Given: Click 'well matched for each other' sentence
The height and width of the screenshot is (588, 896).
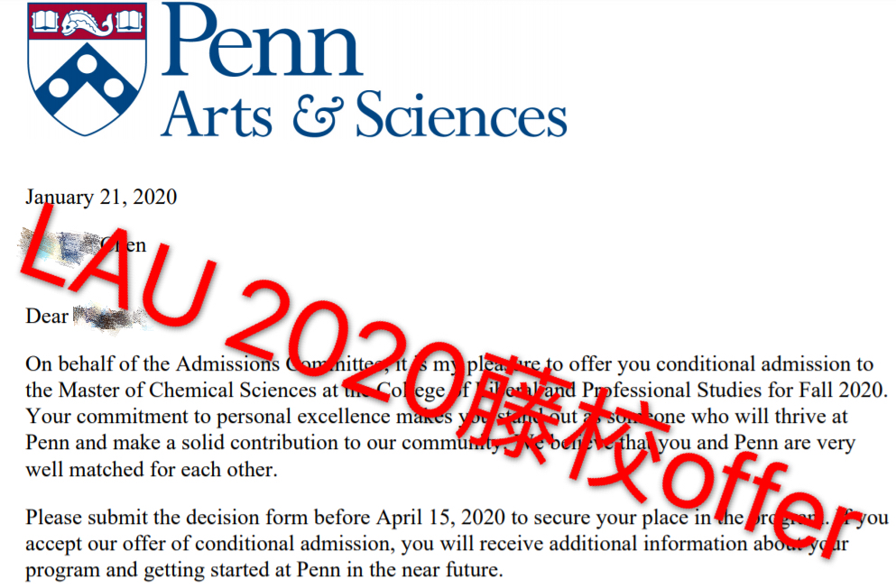Looking at the screenshot, I should pyautogui.click(x=152, y=469).
